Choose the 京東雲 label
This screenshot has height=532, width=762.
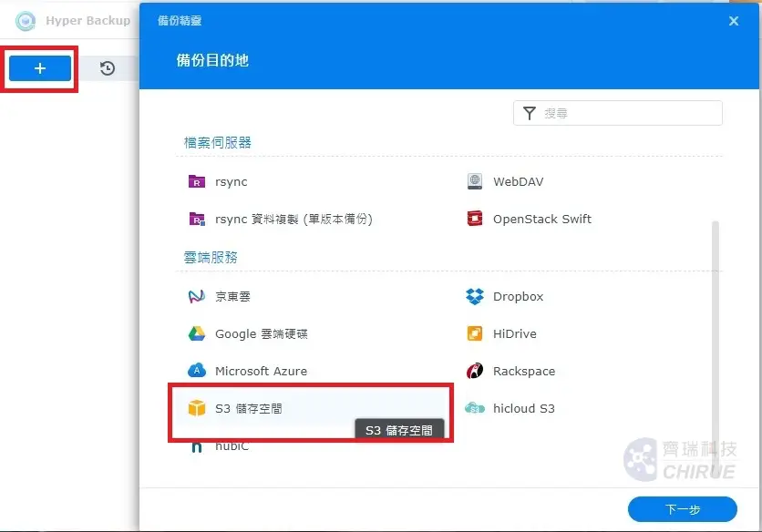(x=232, y=296)
